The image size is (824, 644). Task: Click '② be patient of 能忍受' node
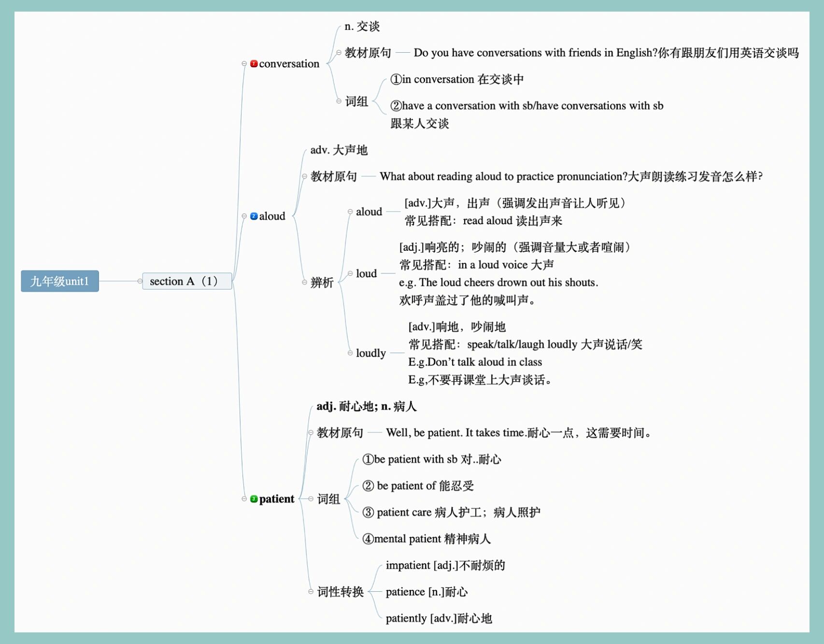click(x=418, y=486)
